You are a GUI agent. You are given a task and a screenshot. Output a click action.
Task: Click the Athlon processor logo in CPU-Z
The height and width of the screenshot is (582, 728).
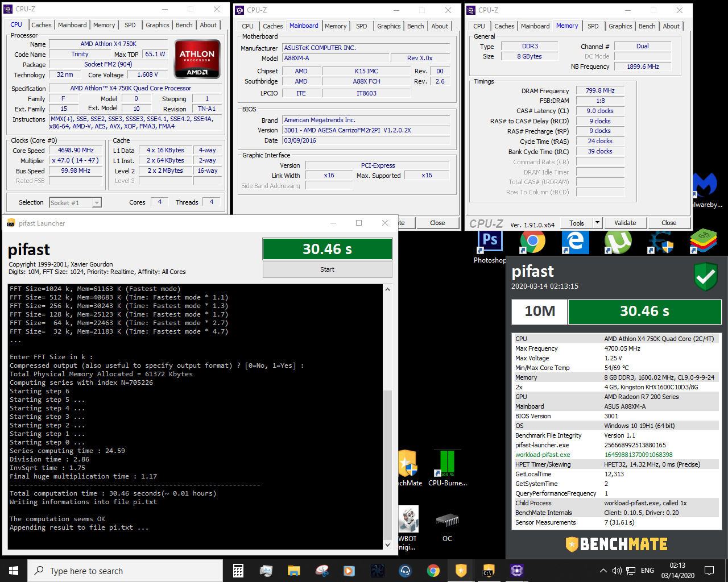pos(197,58)
